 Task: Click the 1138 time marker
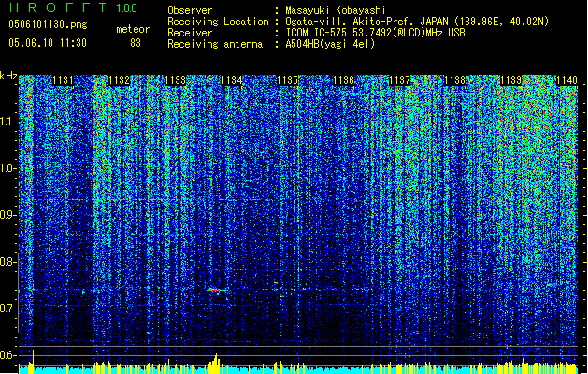(454, 80)
